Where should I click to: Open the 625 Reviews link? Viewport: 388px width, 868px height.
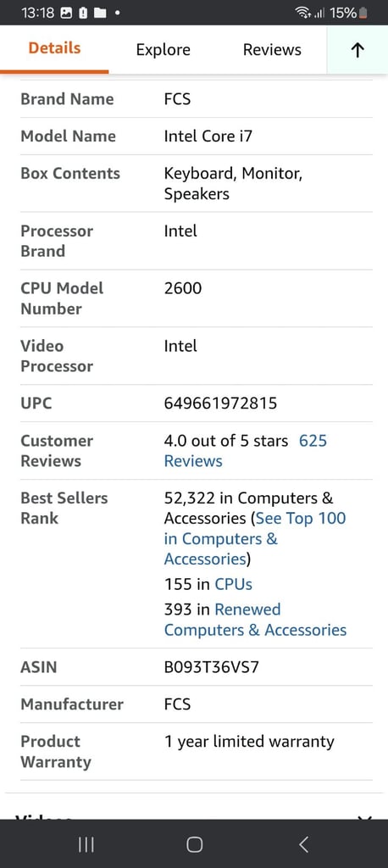pos(246,451)
